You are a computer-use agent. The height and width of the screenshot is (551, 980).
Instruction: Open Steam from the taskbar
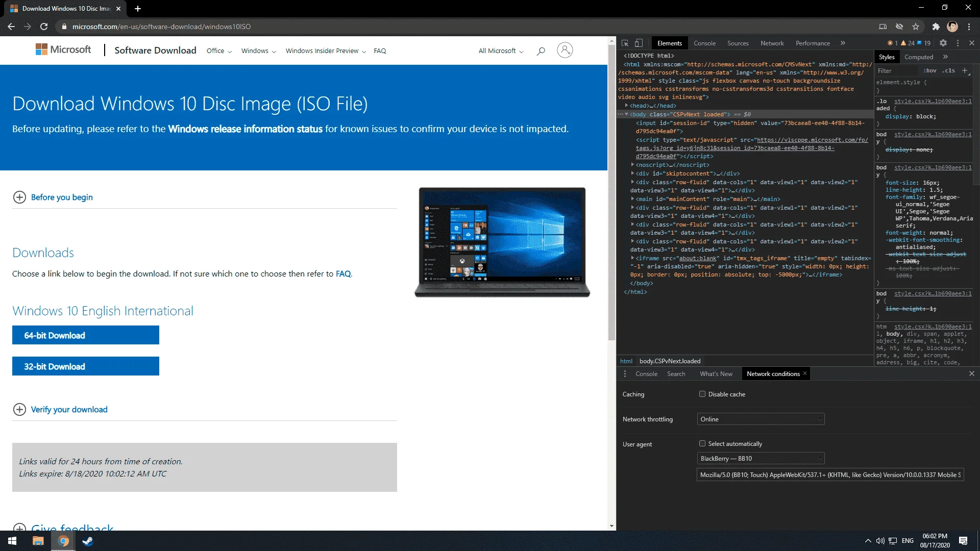[88, 541]
